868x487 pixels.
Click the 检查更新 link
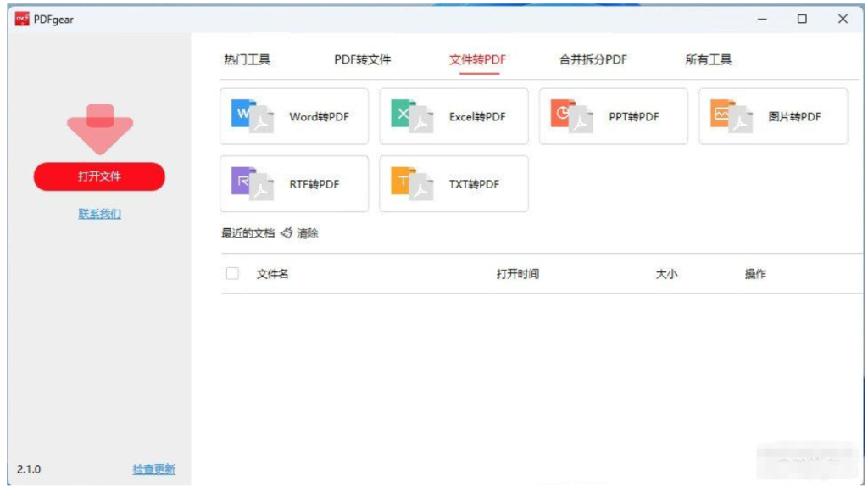(154, 469)
